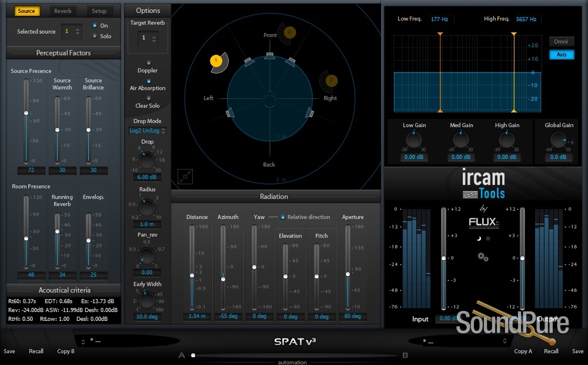
Task: Click the rear-right speaker icon
Action: click(309, 112)
